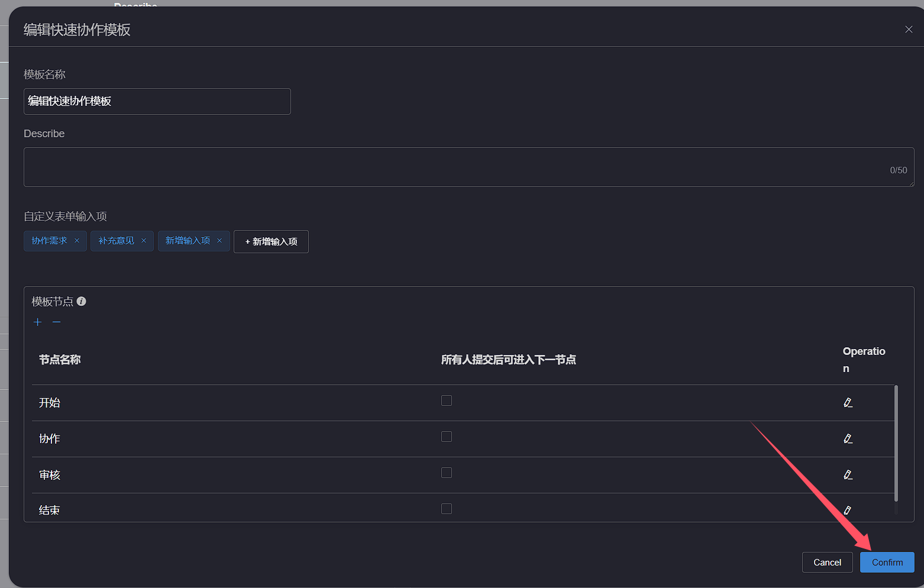Image resolution: width=924 pixels, height=588 pixels.
Task: Click into the Describe text area
Action: pyautogui.click(x=469, y=167)
